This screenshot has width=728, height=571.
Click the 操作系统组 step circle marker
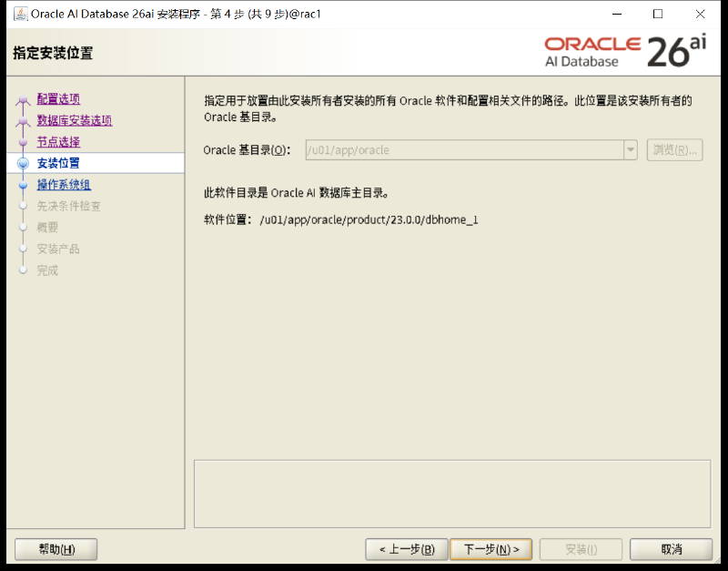tap(23, 185)
